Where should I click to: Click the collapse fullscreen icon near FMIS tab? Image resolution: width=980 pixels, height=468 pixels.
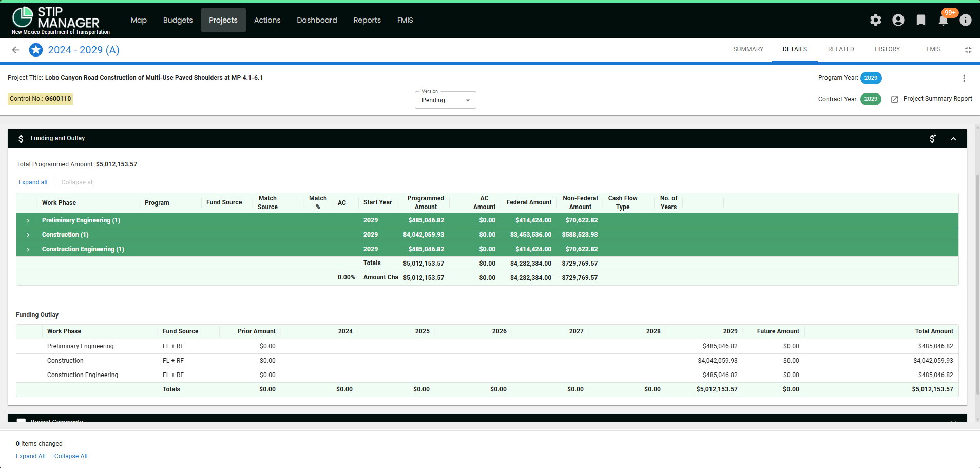(968, 50)
